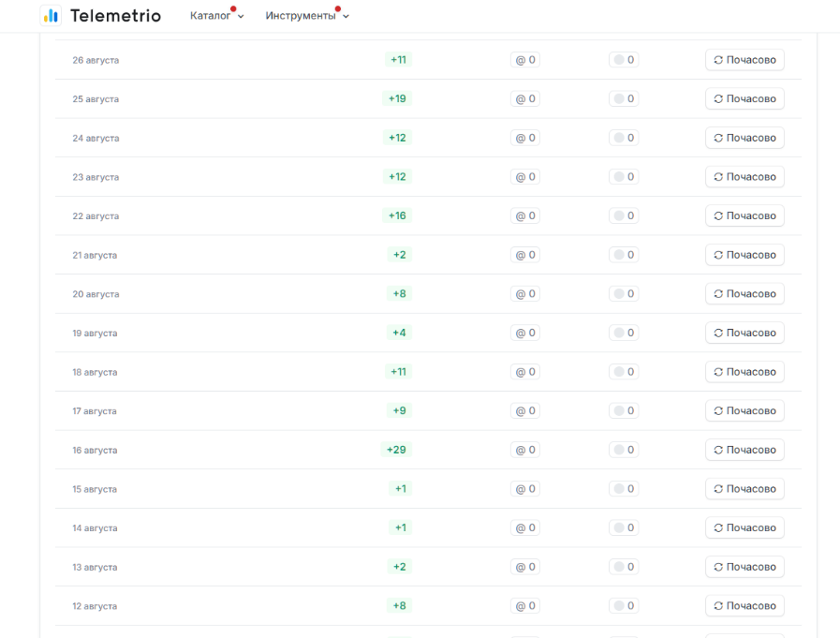
Task: Select the +29 growth badge for 16 августа
Action: [397, 451]
